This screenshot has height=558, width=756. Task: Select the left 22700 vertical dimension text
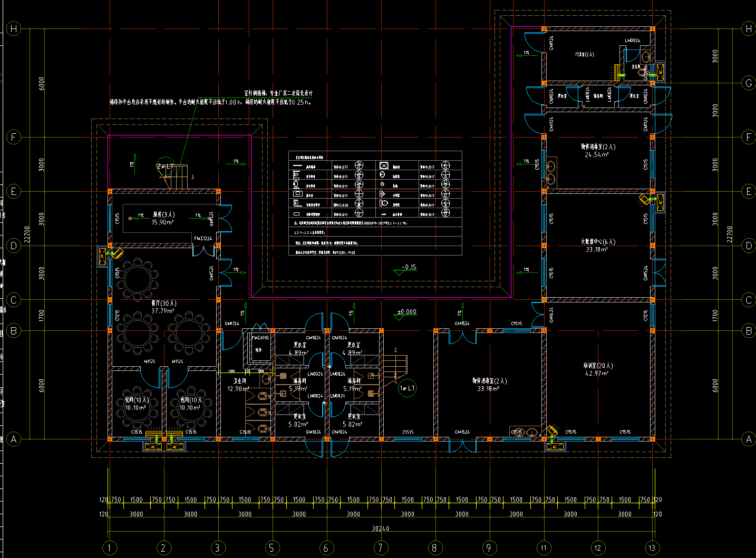pos(27,234)
